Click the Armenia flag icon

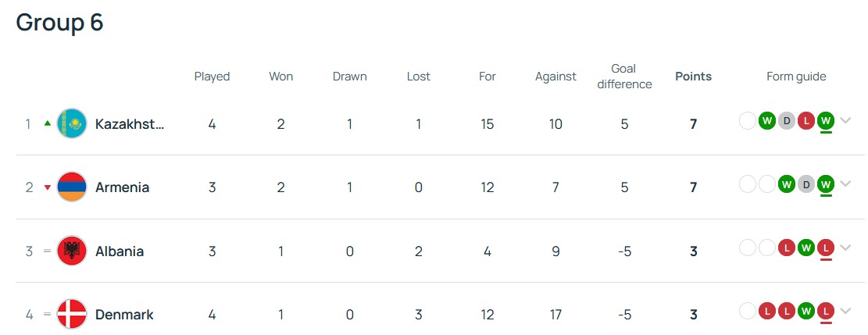[72, 187]
